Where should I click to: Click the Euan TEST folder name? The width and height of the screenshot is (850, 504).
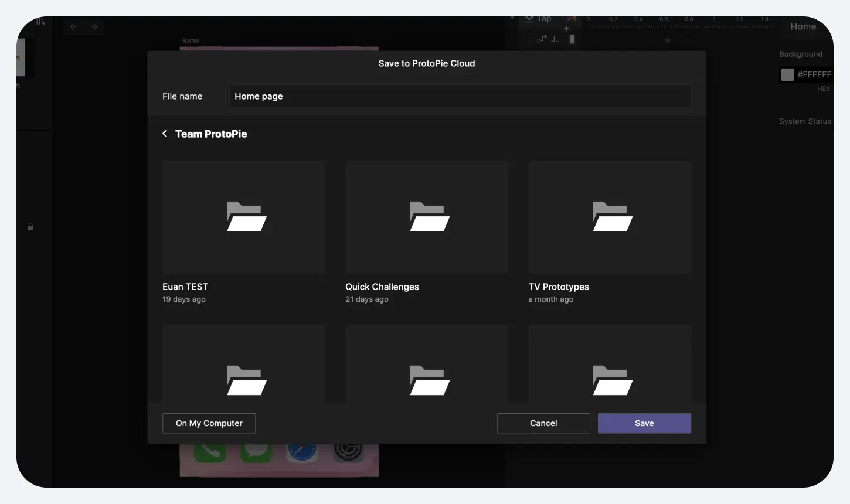click(x=185, y=287)
